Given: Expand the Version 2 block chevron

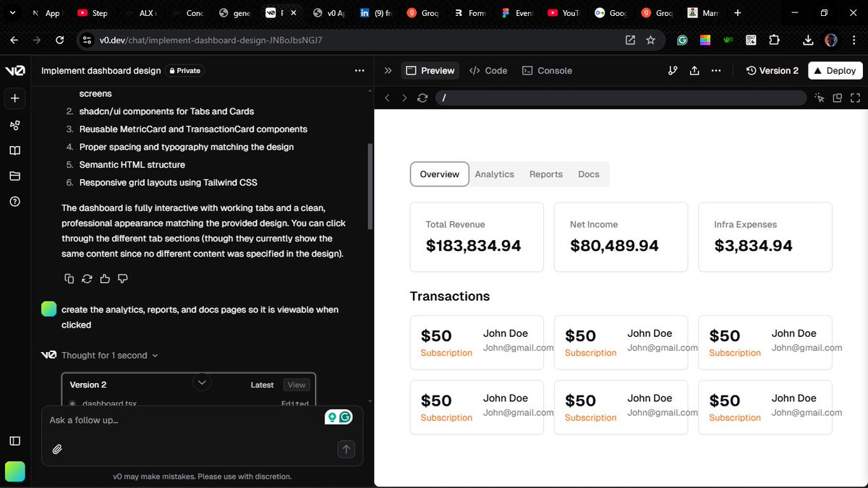Looking at the screenshot, I should click(202, 382).
